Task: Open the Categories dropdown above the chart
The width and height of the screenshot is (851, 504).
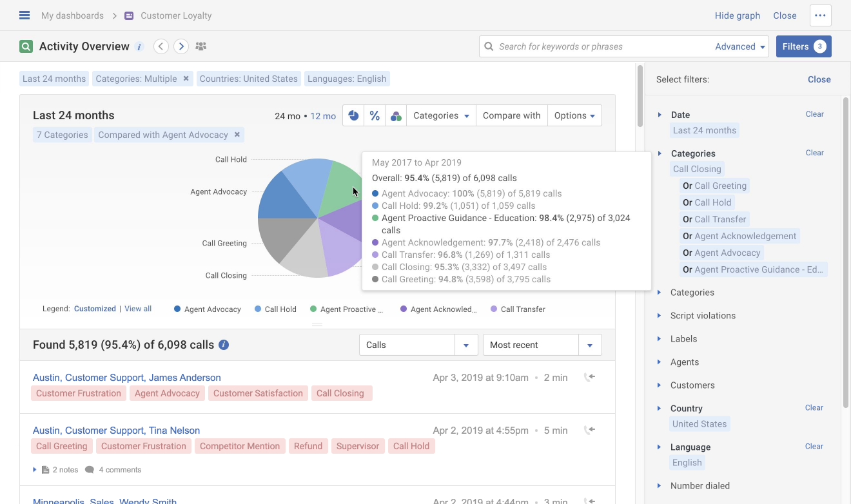Action: click(440, 115)
